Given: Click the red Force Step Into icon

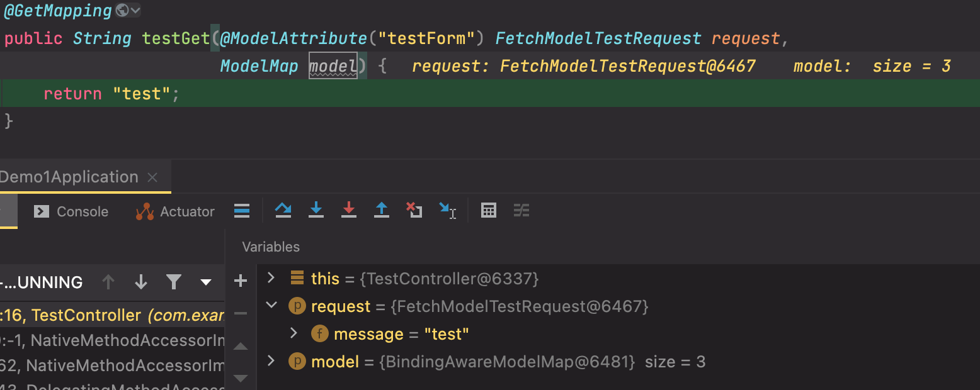Looking at the screenshot, I should point(349,211).
